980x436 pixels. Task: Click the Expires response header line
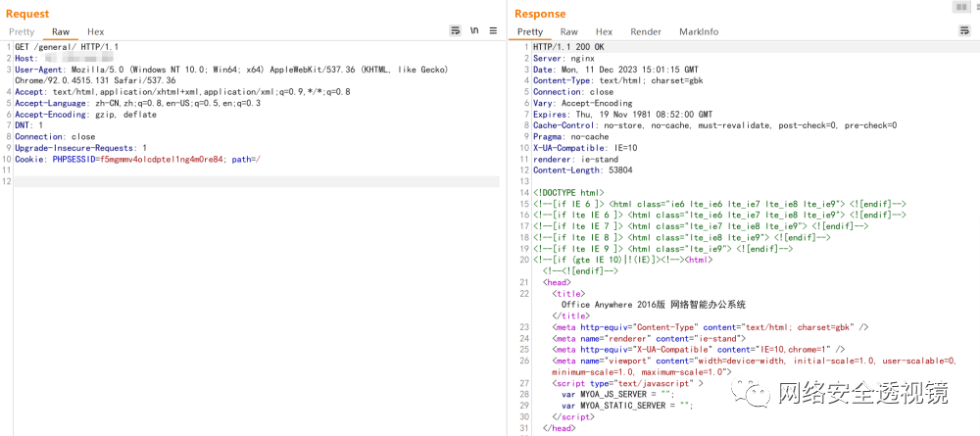(x=622, y=115)
